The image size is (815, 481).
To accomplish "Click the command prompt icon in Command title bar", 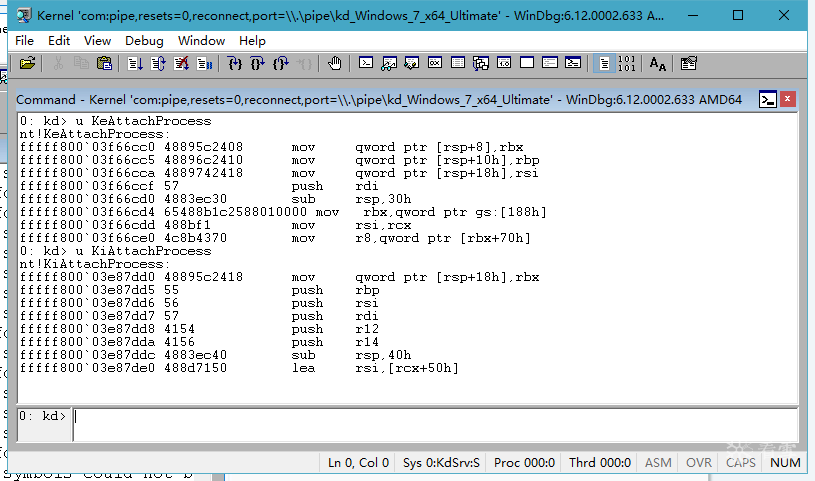I will tap(768, 99).
